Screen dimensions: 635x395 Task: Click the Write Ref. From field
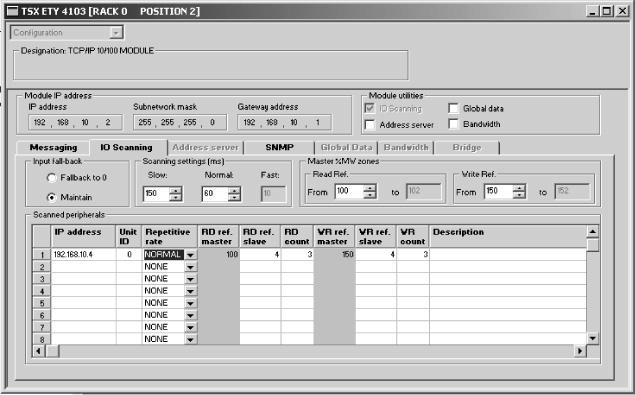click(499, 191)
